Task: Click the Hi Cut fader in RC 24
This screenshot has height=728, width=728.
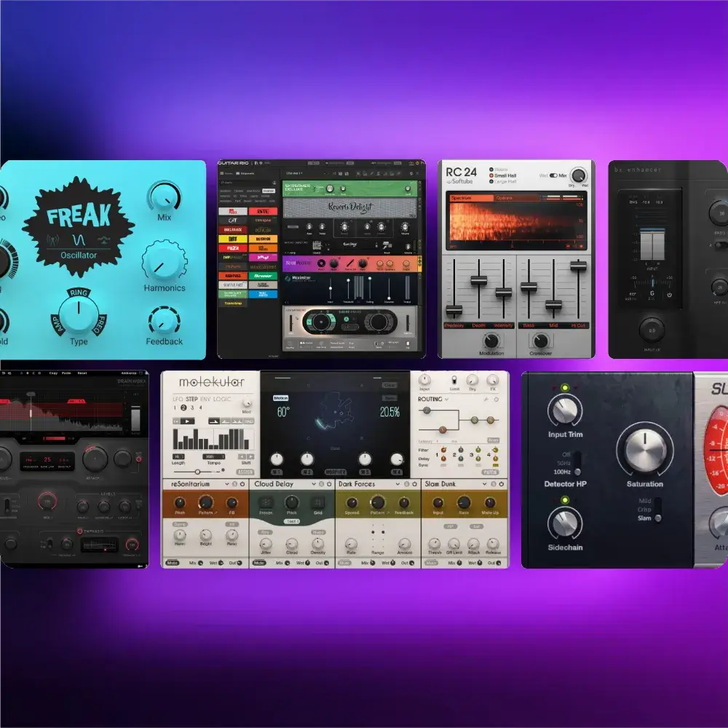Action: (x=578, y=266)
